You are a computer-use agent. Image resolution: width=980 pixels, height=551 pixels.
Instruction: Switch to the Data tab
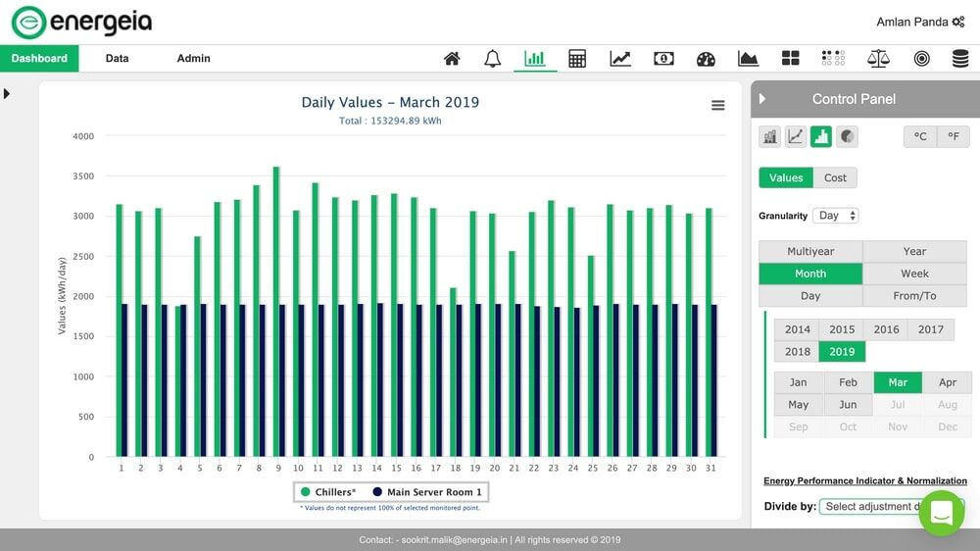117,59
